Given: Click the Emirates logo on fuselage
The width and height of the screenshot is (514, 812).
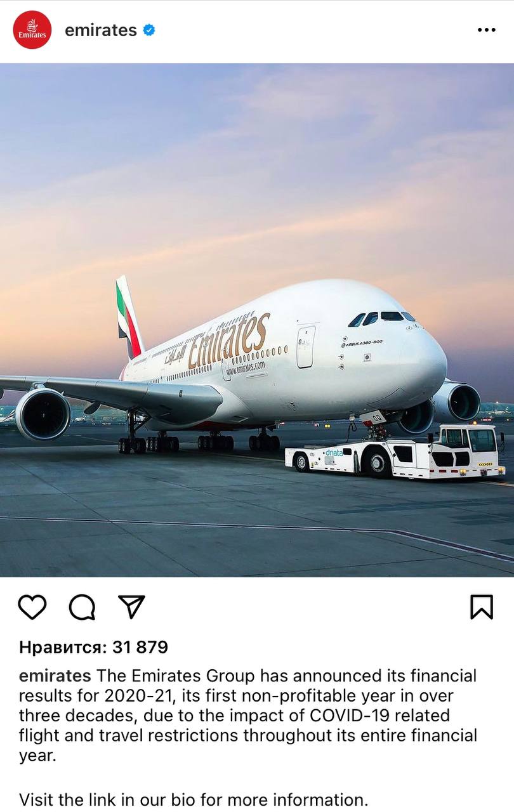Looking at the screenshot, I should (229, 341).
